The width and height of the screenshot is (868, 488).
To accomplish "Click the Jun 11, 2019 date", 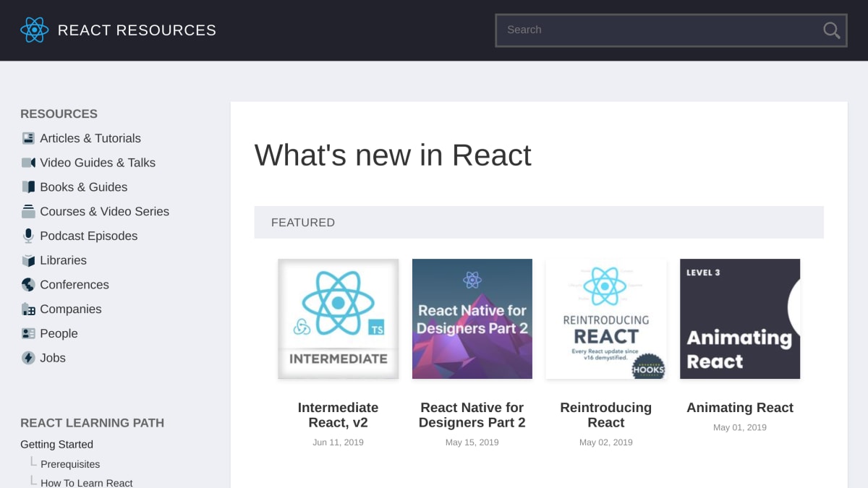I will click(339, 442).
